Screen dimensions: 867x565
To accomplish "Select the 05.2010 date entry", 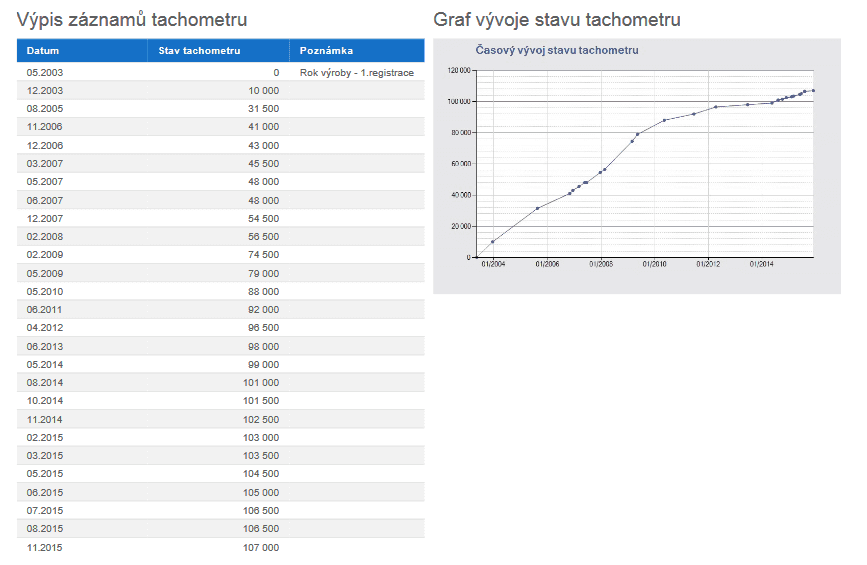I will (45, 291).
